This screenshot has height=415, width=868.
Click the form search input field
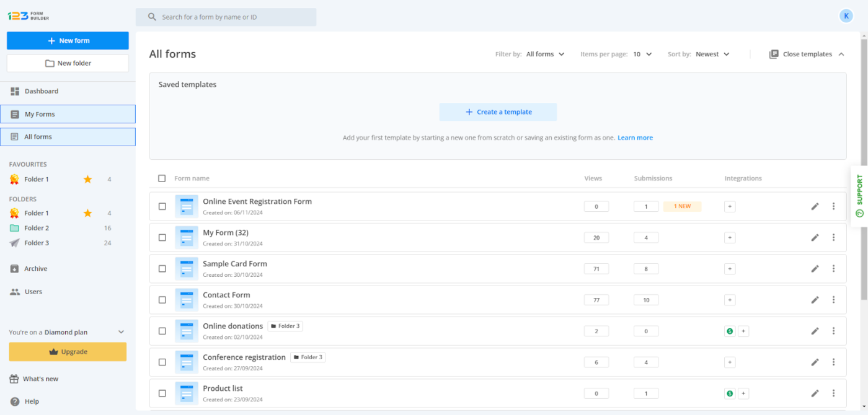coord(236,17)
